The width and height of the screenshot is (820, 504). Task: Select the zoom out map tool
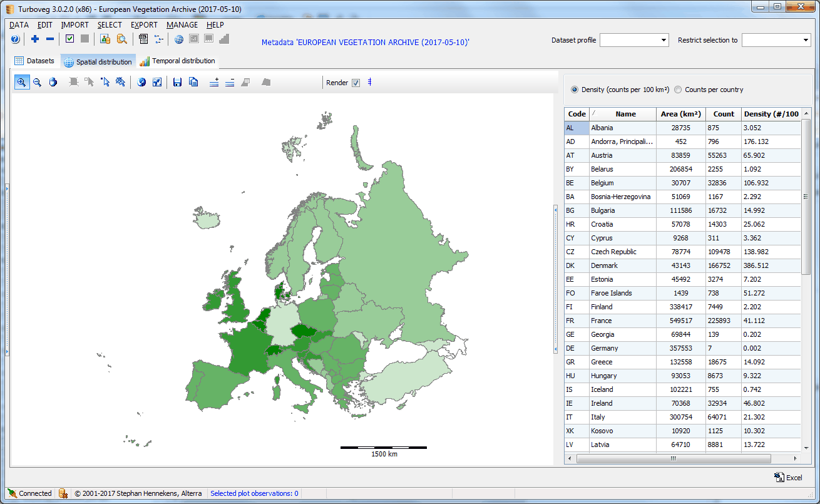point(37,83)
